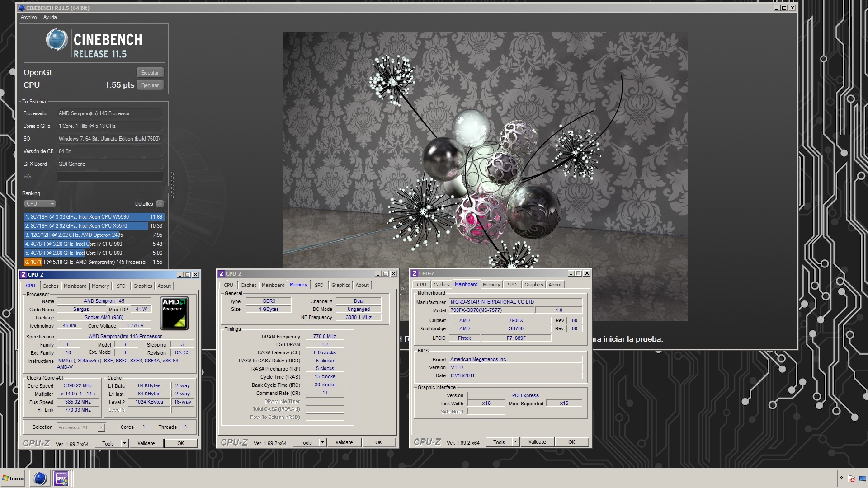Switch to Graphics tab in left CPU-Z window
The image size is (868, 488).
tap(143, 286)
